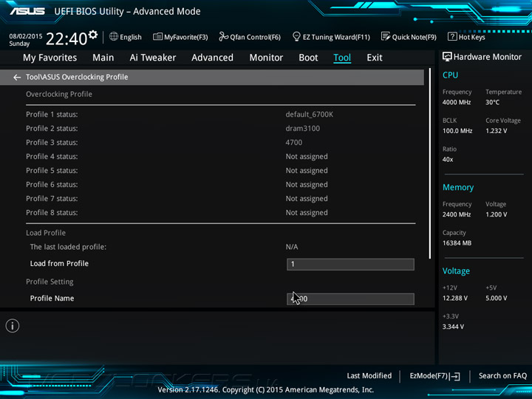Click the EZ Tuning Wizard lightbulb icon
Viewport: 532px width, 399px height.
tap(296, 36)
